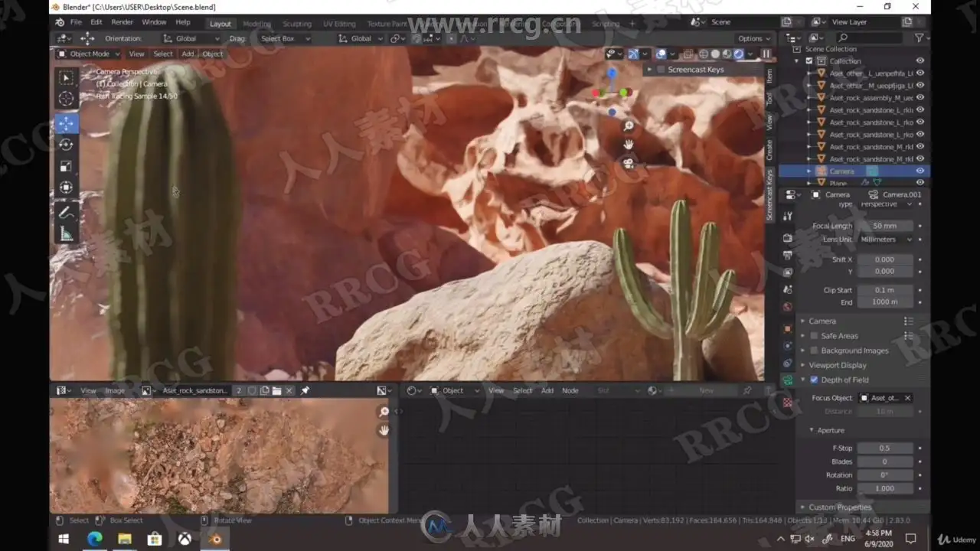Toggle visibility of the Plane object

920,183
